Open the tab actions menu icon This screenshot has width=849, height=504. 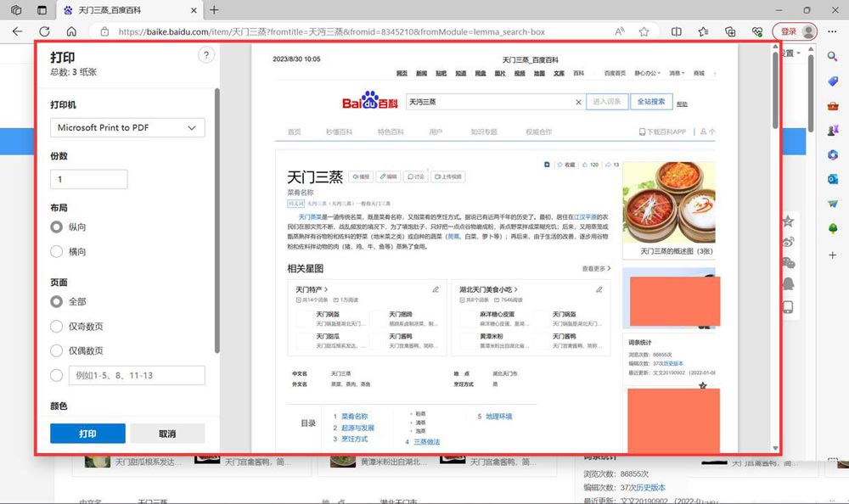pos(42,9)
